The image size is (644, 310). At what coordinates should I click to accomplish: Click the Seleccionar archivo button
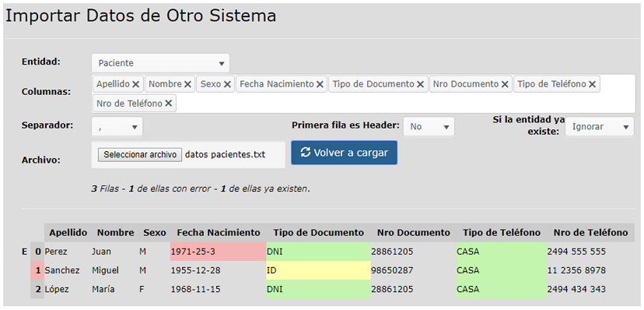140,154
